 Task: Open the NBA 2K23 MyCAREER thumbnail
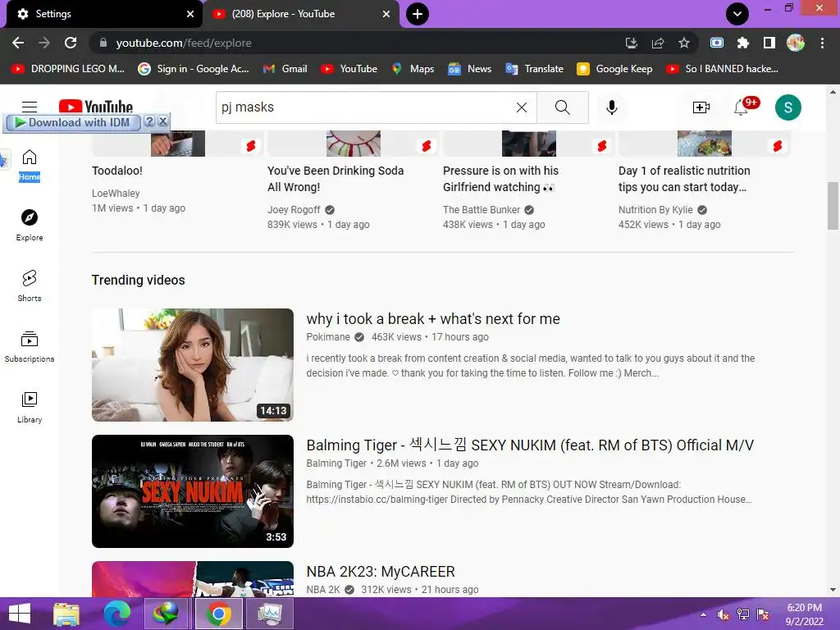point(193,579)
